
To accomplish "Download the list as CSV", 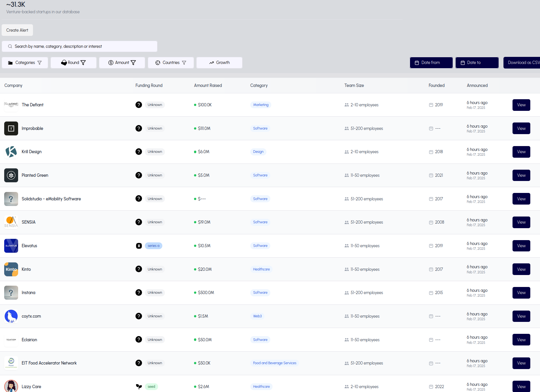I will (x=522, y=63).
